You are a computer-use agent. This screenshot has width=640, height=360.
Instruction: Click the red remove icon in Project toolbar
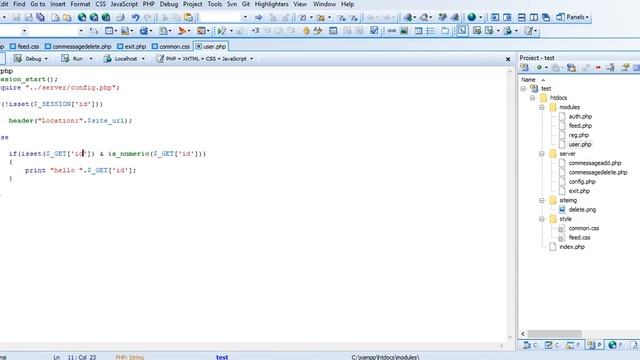[598, 68]
